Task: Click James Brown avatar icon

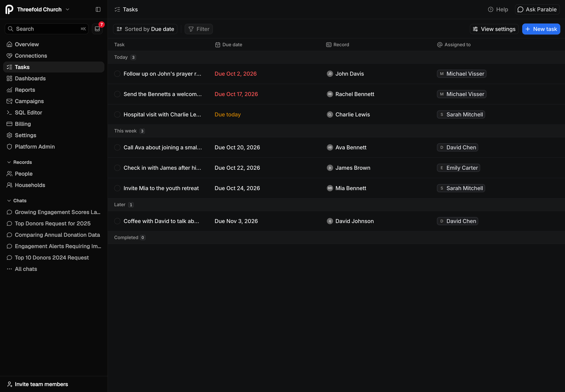Action: click(330, 168)
